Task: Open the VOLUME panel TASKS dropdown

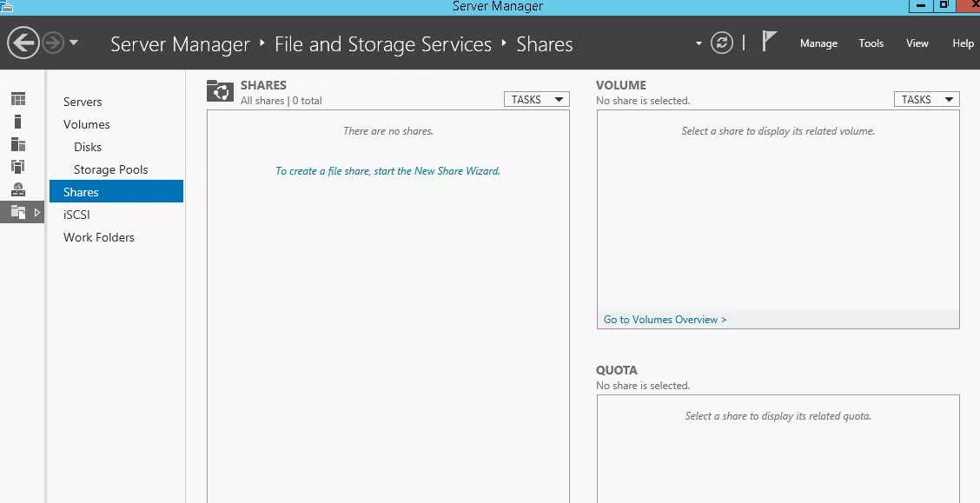Action: tap(926, 99)
